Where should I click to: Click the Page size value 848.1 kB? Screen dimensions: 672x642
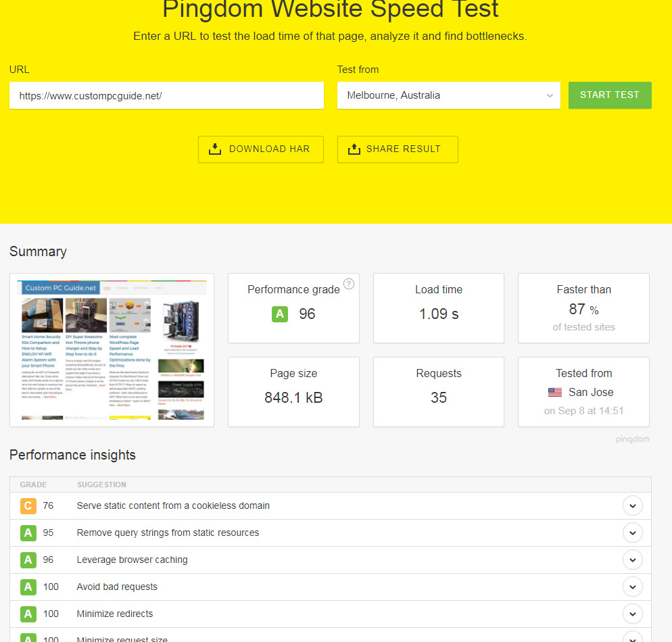pyautogui.click(x=293, y=398)
